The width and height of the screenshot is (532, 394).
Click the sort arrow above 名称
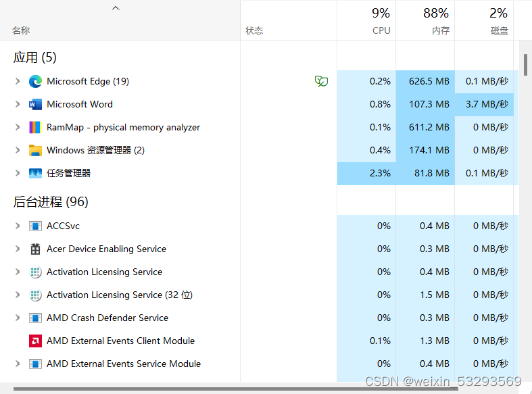click(x=116, y=8)
